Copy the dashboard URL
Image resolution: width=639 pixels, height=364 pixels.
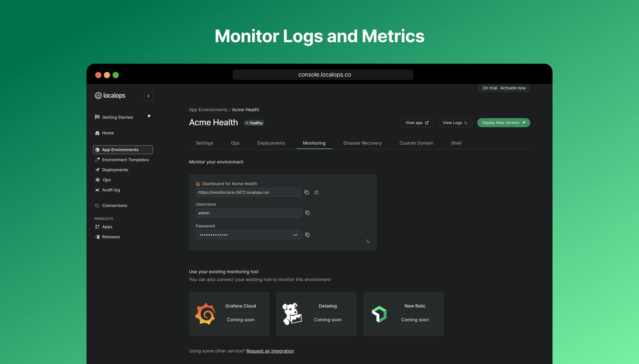[x=306, y=192]
